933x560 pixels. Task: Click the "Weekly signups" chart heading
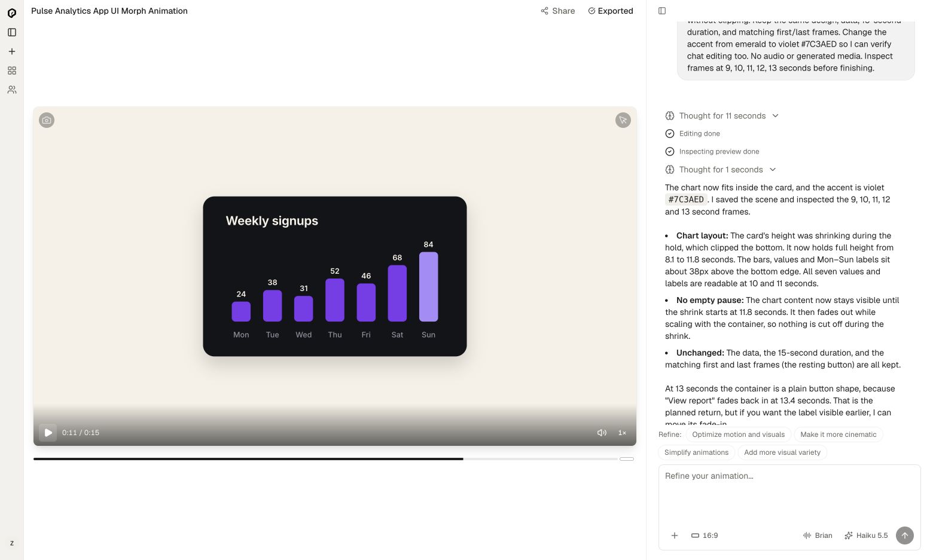272,221
